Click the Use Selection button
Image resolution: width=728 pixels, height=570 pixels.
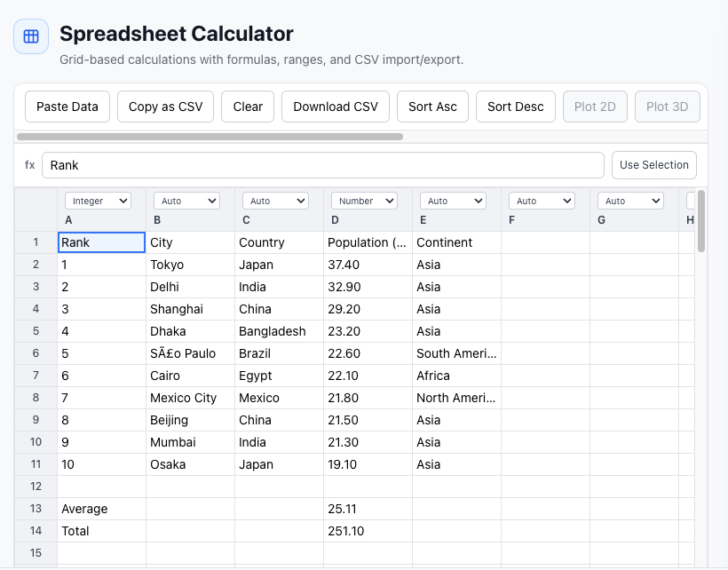click(x=654, y=165)
